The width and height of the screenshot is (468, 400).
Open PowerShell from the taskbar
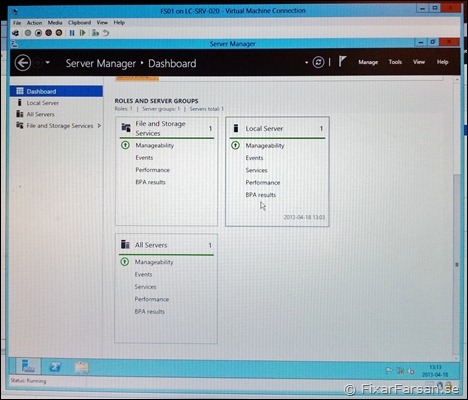point(55,367)
